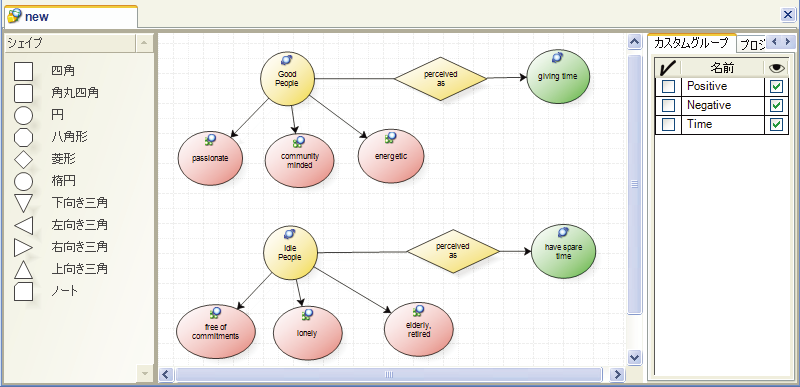Choose the upward triangle (上向き三角) shape

(23, 269)
